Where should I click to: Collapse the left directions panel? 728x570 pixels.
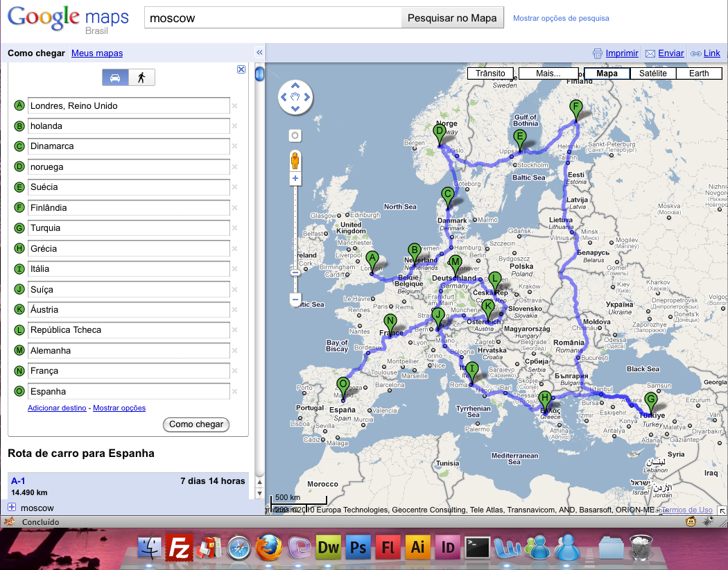(x=259, y=53)
